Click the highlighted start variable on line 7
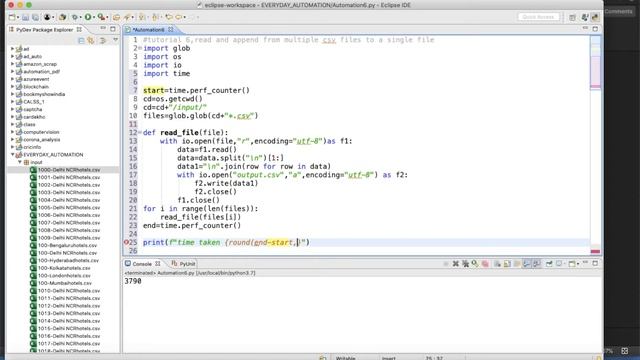The width and height of the screenshot is (640, 360). (x=153, y=90)
